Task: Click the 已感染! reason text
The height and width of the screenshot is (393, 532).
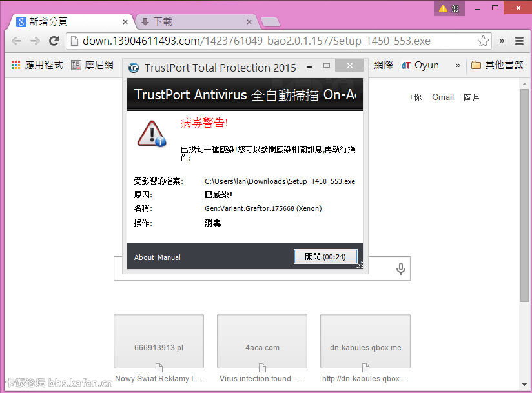Action: tap(218, 195)
